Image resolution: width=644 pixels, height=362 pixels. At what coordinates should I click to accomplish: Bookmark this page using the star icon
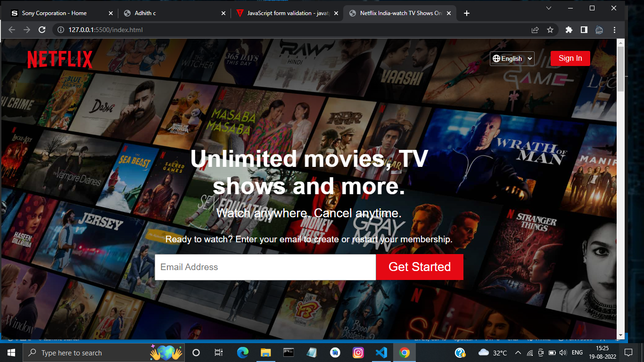coord(550,30)
